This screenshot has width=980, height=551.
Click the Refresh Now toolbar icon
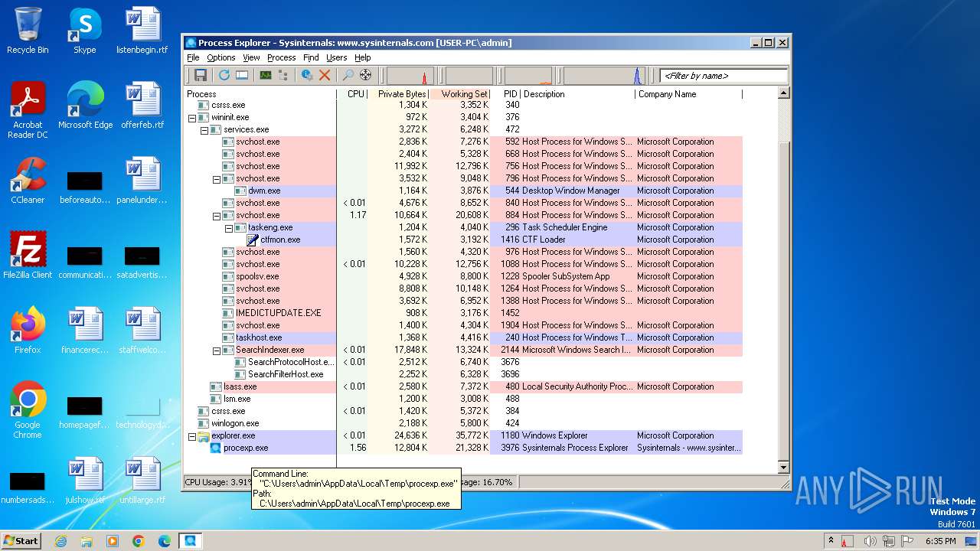pos(224,75)
